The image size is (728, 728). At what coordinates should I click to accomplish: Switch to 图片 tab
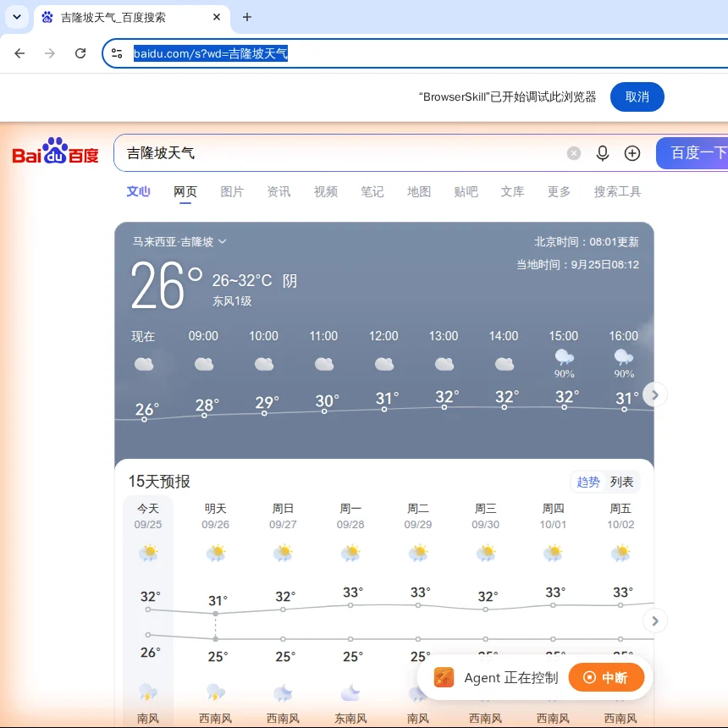pos(232,191)
